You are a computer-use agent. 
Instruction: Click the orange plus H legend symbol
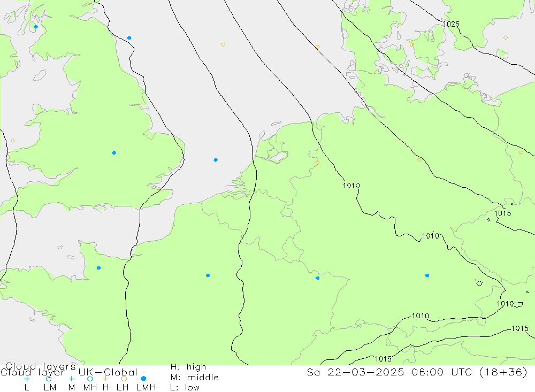105,379
